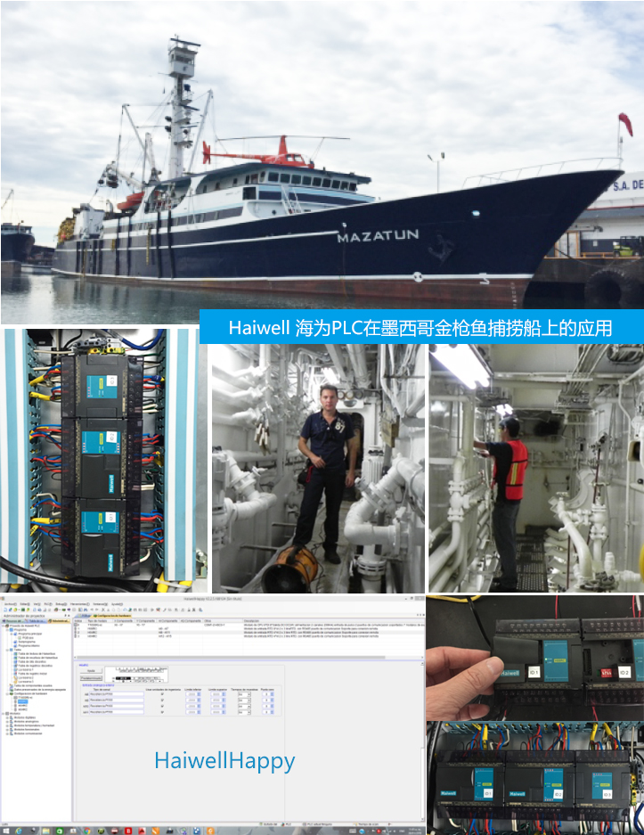Click the Windows Start button
Screen dimensions: 644x835
(x=6, y=831)
